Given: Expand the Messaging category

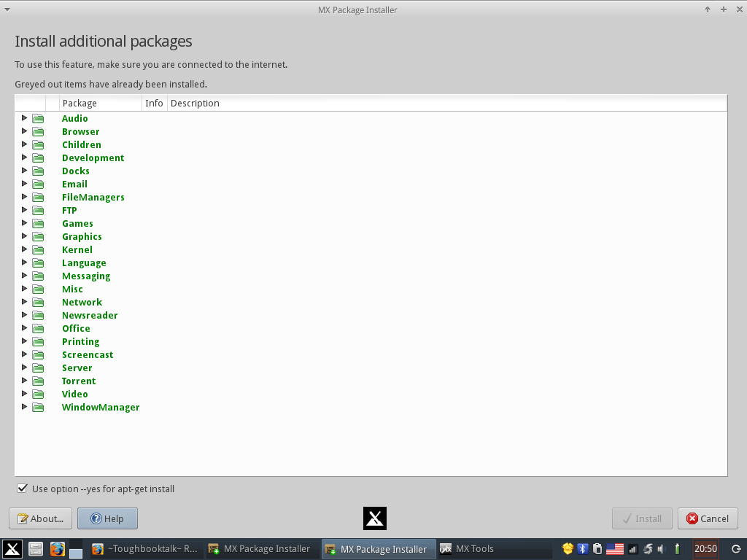Looking at the screenshot, I should pyautogui.click(x=24, y=275).
